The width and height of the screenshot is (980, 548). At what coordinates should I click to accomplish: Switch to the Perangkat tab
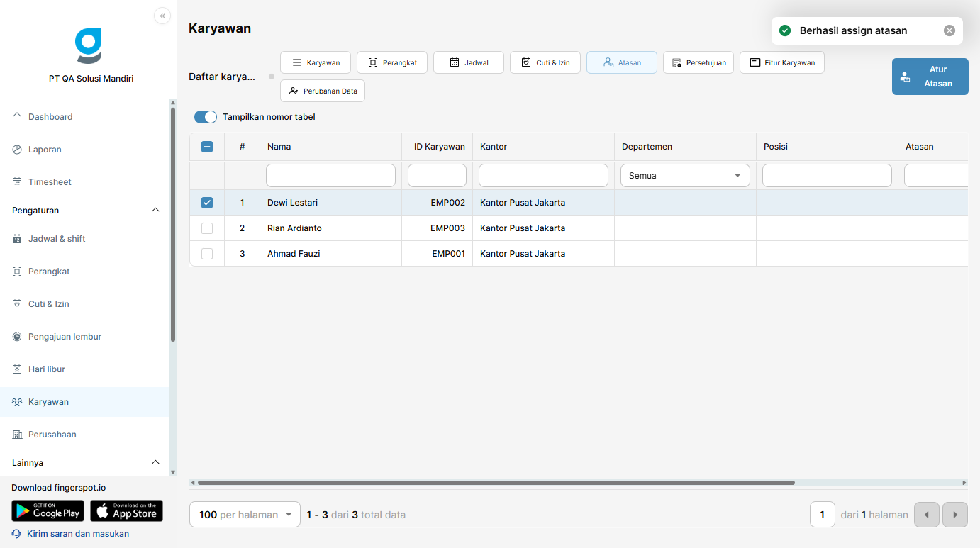(392, 62)
